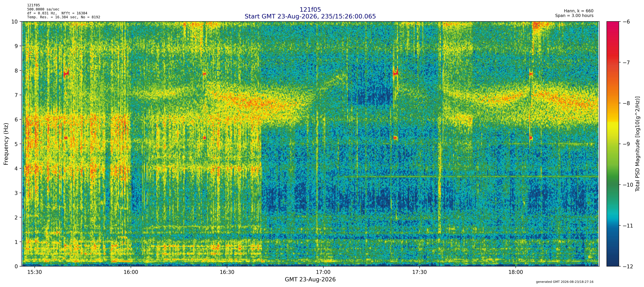Image resolution: width=644 pixels, height=287 pixels.
Task: Click the colorbar tick label "−8"
Action: click(x=626, y=103)
